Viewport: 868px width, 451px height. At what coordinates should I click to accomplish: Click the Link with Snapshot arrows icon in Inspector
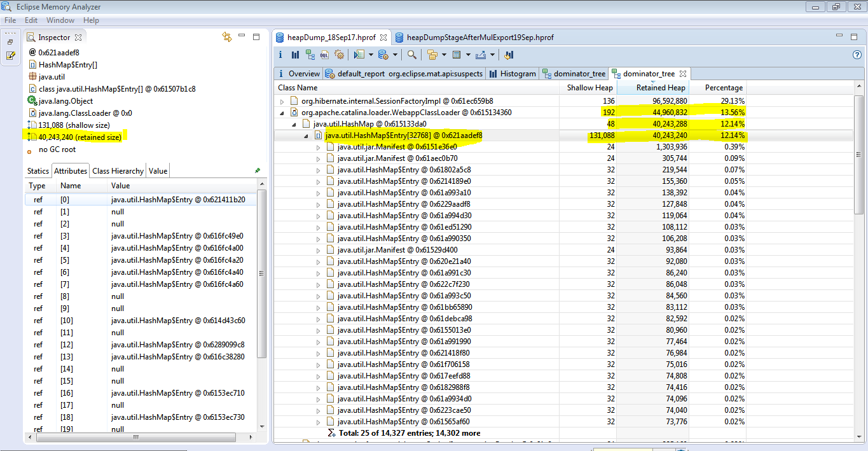[x=227, y=38]
